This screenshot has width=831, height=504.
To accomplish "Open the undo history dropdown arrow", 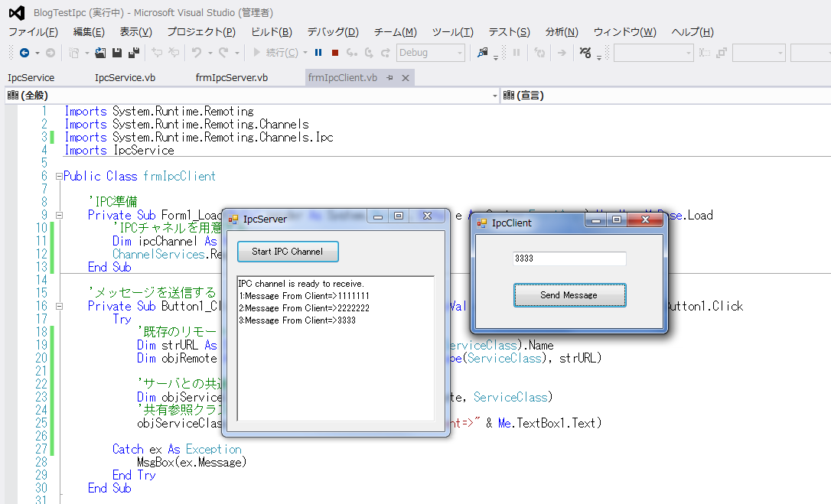I will (210, 53).
